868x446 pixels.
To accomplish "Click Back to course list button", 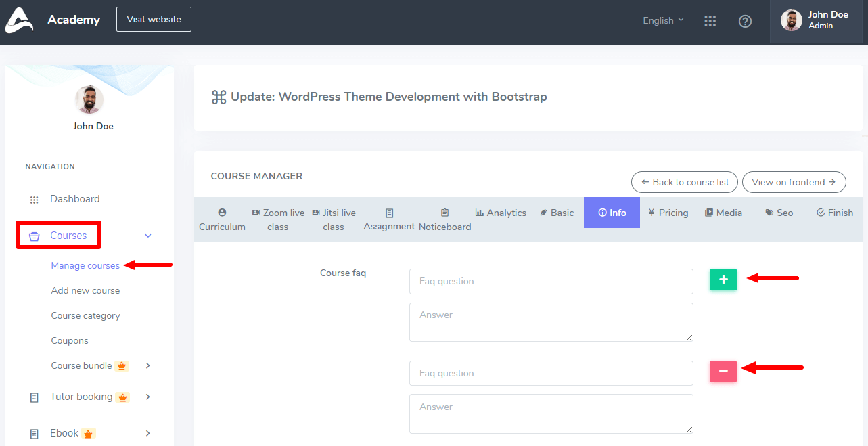I will 684,182.
